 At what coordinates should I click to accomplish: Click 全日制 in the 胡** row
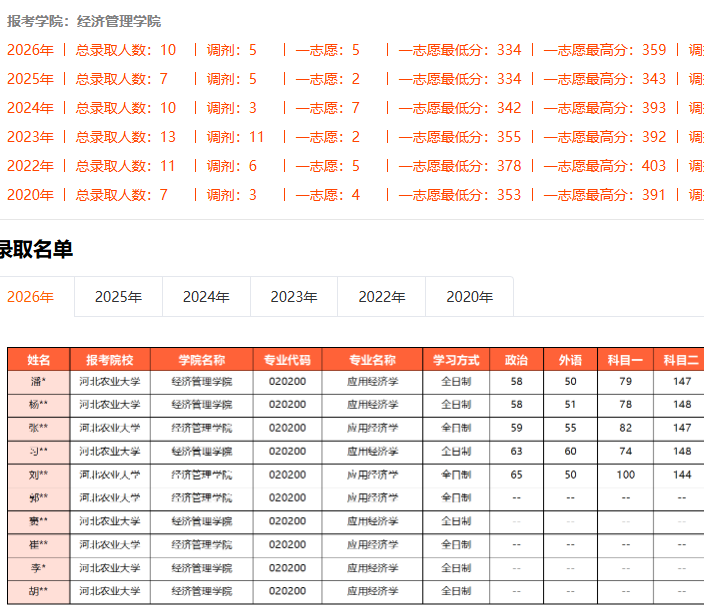(x=456, y=592)
